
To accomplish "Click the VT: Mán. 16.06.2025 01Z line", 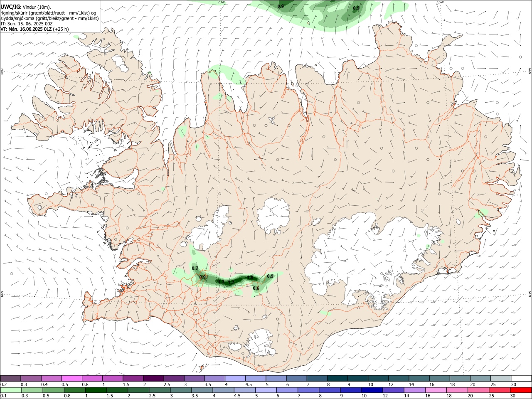I will tap(26, 29).
